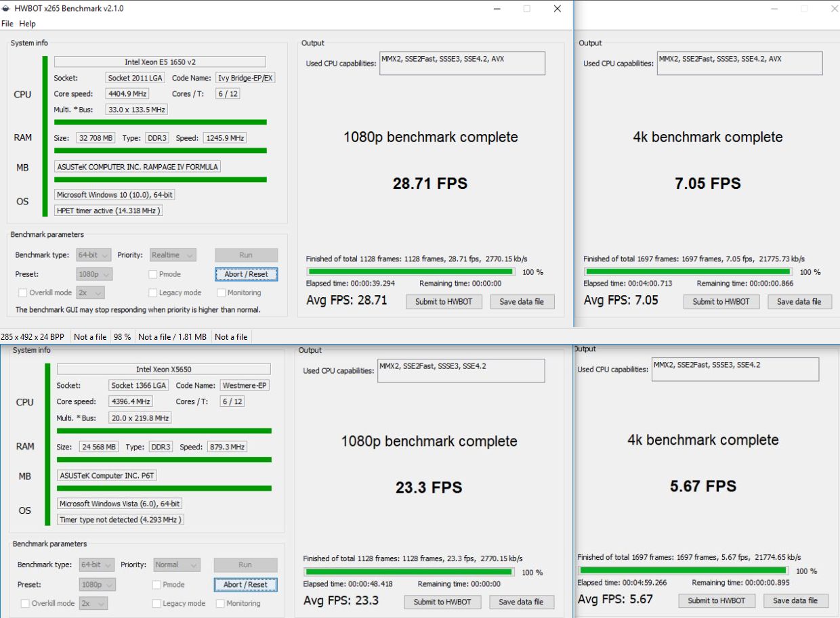Select HPET timer active (14.318 MHz) text
The width and height of the screenshot is (840, 618).
point(108,211)
